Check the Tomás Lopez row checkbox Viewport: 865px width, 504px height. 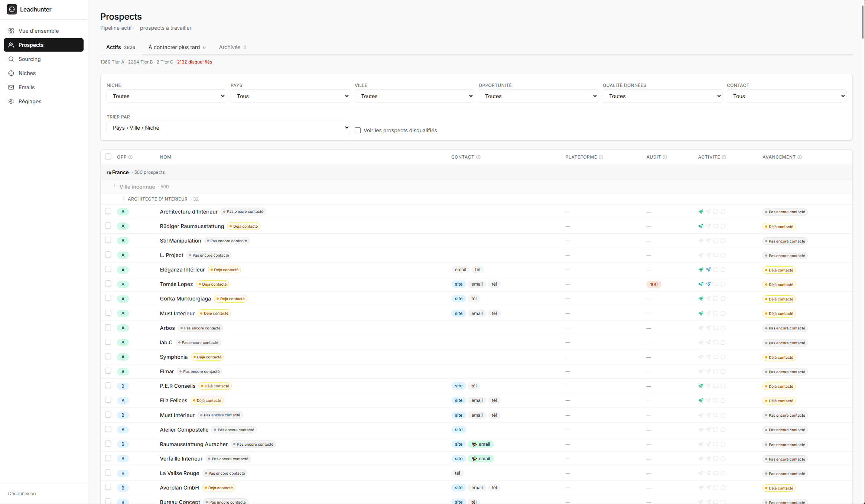point(108,283)
